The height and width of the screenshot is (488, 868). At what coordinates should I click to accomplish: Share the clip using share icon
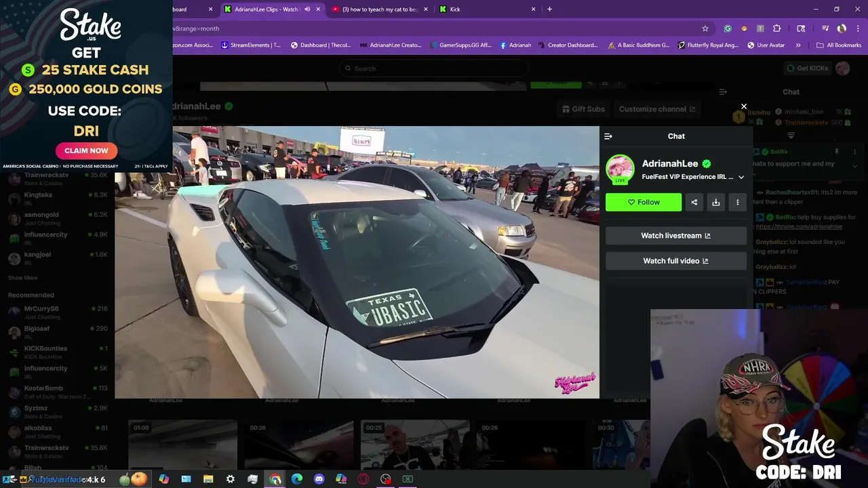pos(694,202)
